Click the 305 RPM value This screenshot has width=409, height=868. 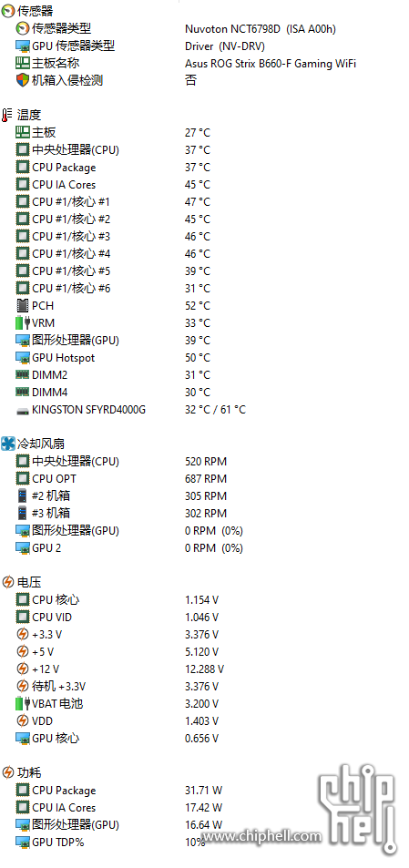pyautogui.click(x=205, y=496)
